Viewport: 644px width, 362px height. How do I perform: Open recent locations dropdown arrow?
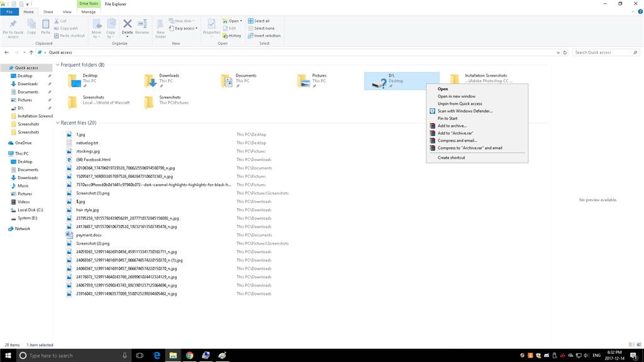coord(25,53)
